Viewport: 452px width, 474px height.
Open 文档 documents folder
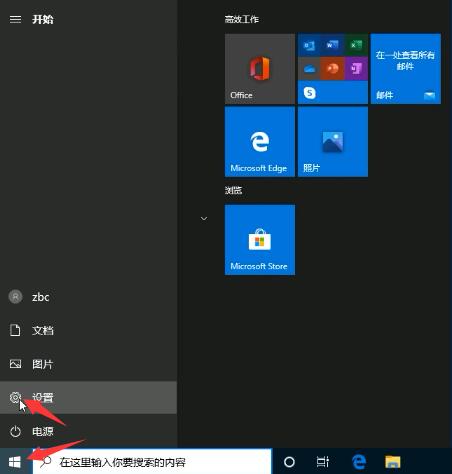[88, 330]
